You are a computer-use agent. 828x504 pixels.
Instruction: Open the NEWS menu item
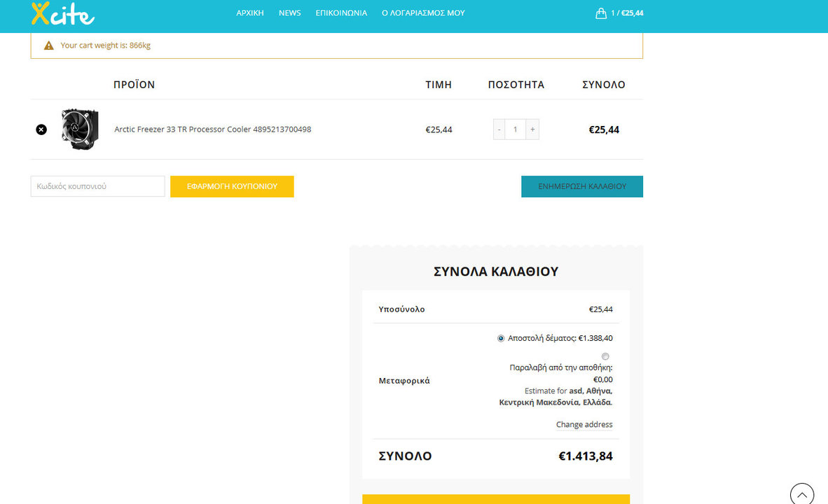290,13
